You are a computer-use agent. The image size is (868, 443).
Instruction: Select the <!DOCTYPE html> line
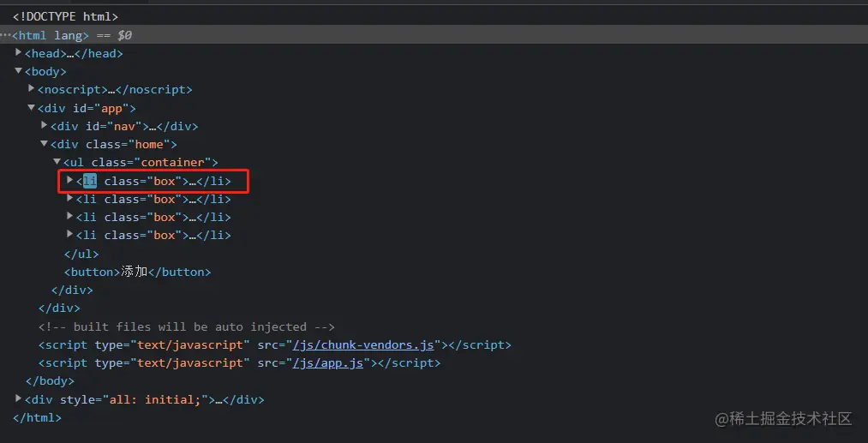pyautogui.click(x=65, y=17)
